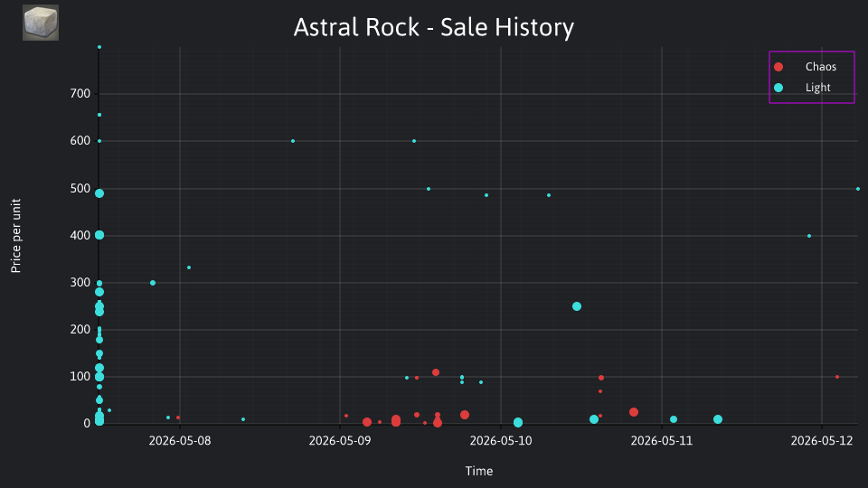Click the cyan point at 300 before 2026-05-08
Viewport: 868px width, 488px height.
[153, 283]
